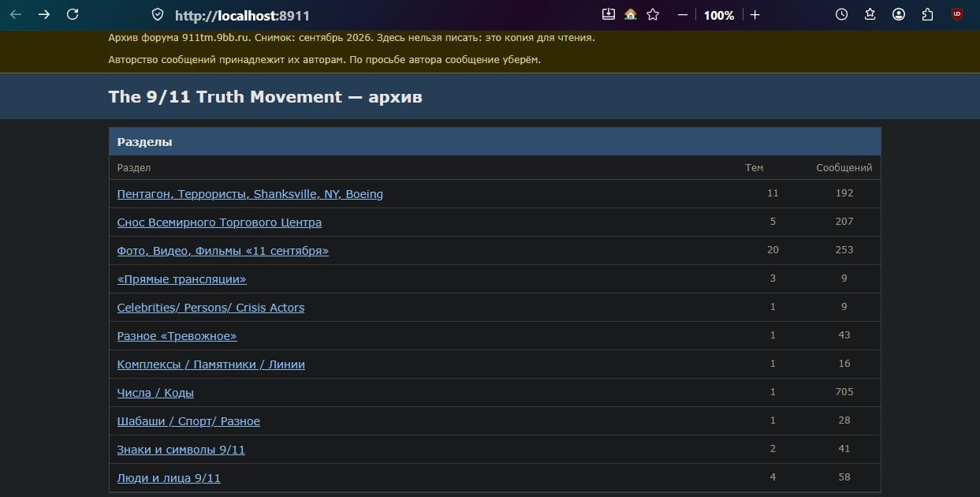Screen dimensions: 980x497
Task: Open the Celebrities/ Persons/ Crisis Actors link
Action: coord(211,308)
